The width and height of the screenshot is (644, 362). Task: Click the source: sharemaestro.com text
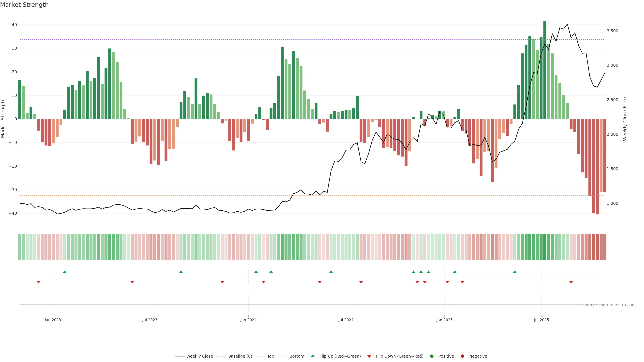coord(609,305)
